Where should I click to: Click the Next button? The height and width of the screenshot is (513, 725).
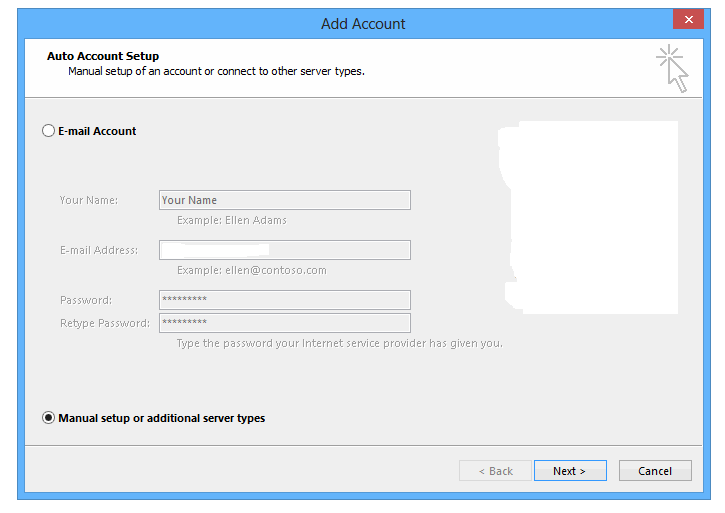[x=570, y=471]
